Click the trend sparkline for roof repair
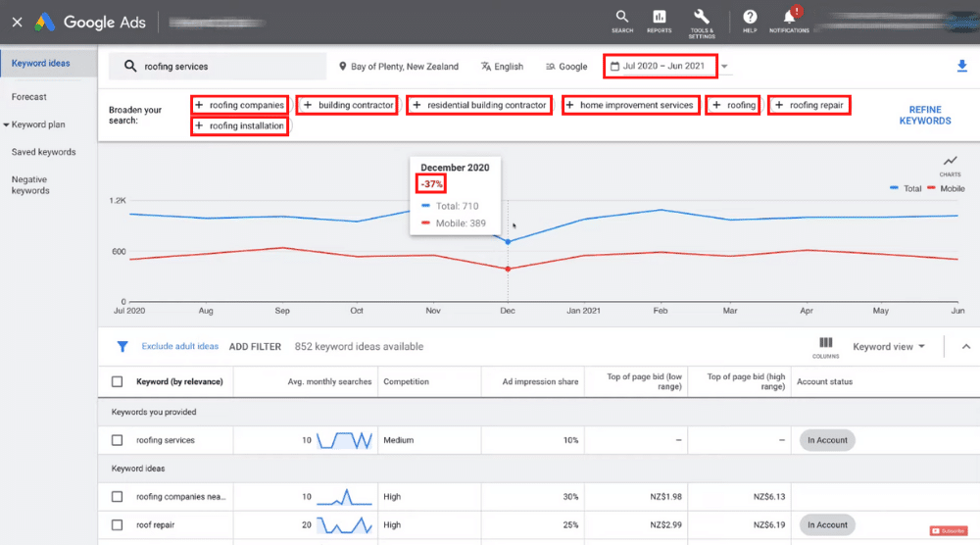980x545 pixels. click(x=344, y=525)
